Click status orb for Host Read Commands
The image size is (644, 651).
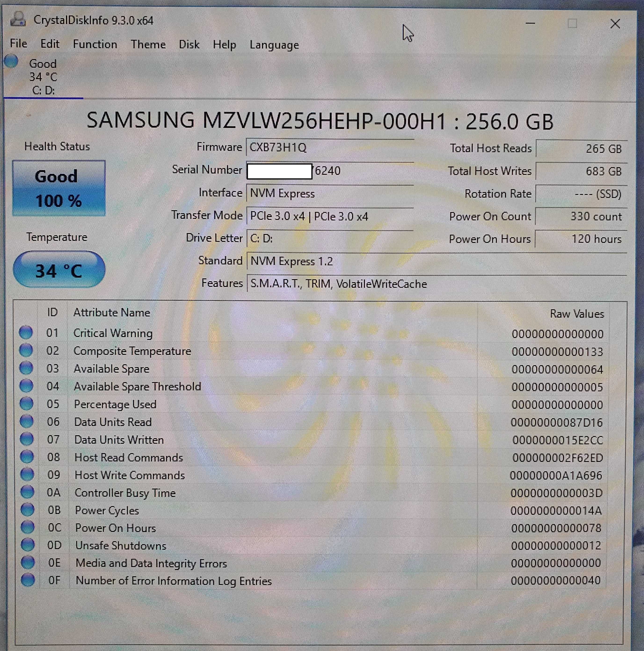tap(27, 457)
